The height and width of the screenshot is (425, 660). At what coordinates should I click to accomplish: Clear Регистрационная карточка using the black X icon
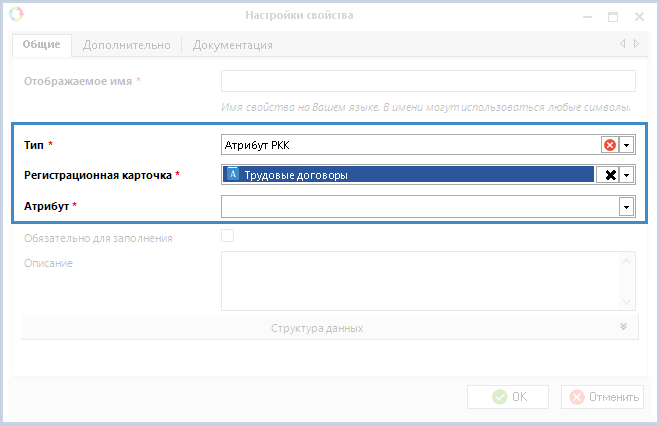(609, 175)
